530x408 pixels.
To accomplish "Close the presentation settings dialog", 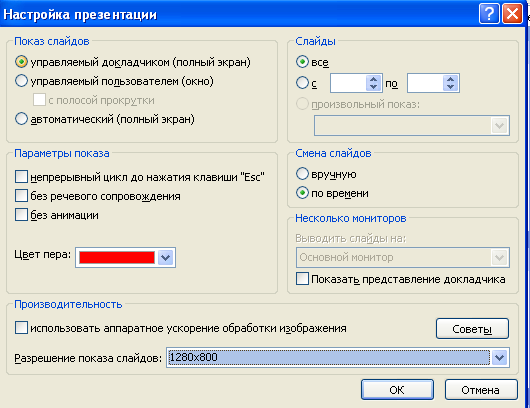I will (x=512, y=14).
